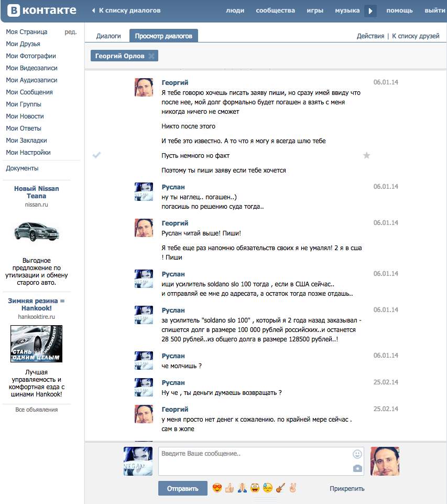
Task: Toggle the checkmark selecting 'Пусть немного но факт' message
Action: 96,155
